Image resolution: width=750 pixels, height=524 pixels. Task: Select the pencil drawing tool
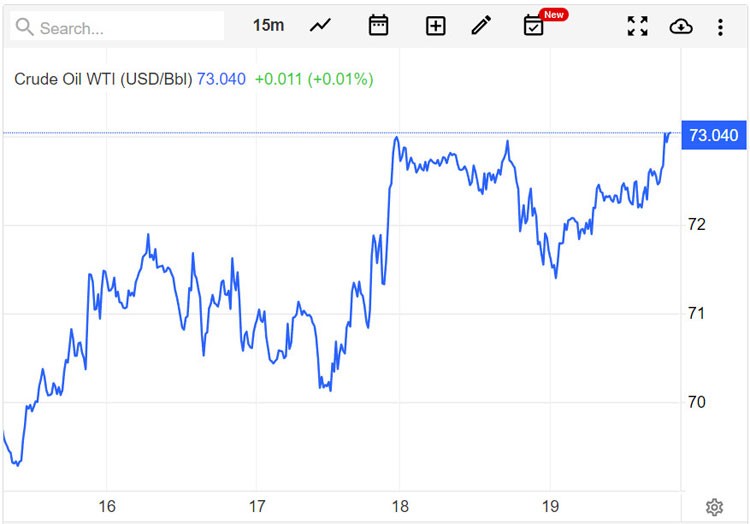pyautogui.click(x=482, y=26)
